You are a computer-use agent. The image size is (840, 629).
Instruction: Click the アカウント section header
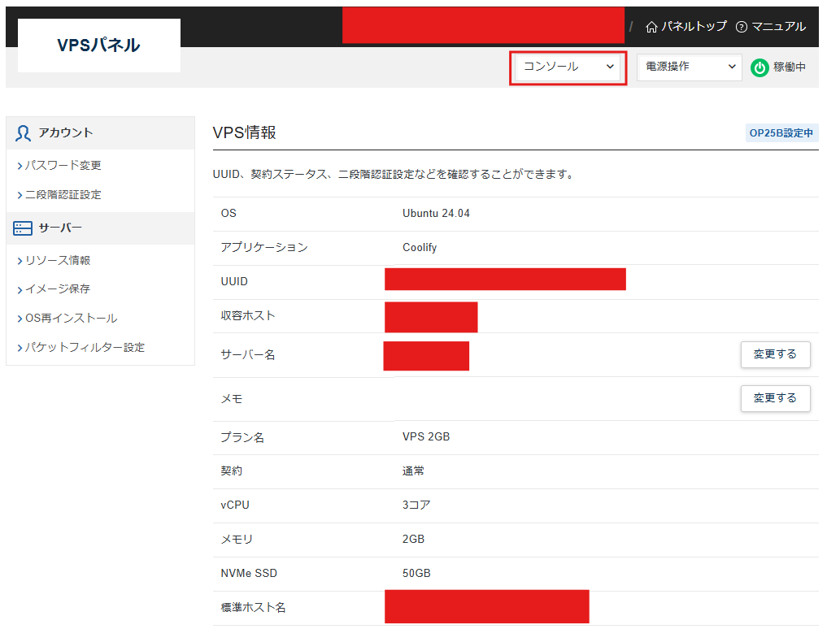(100, 132)
